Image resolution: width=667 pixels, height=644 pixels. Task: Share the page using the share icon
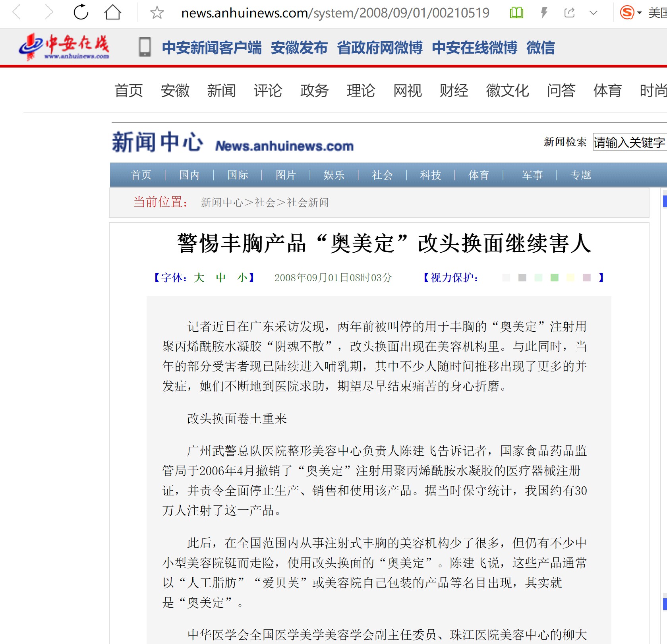[569, 13]
